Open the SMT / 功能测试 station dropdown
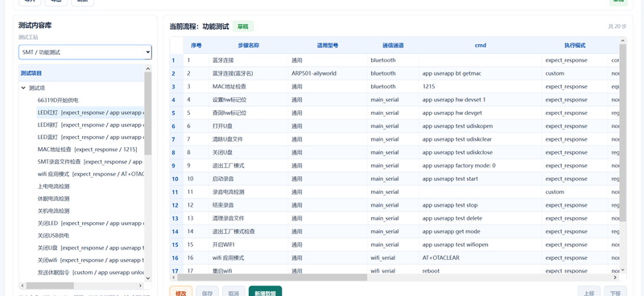644x296 pixels. (x=85, y=52)
